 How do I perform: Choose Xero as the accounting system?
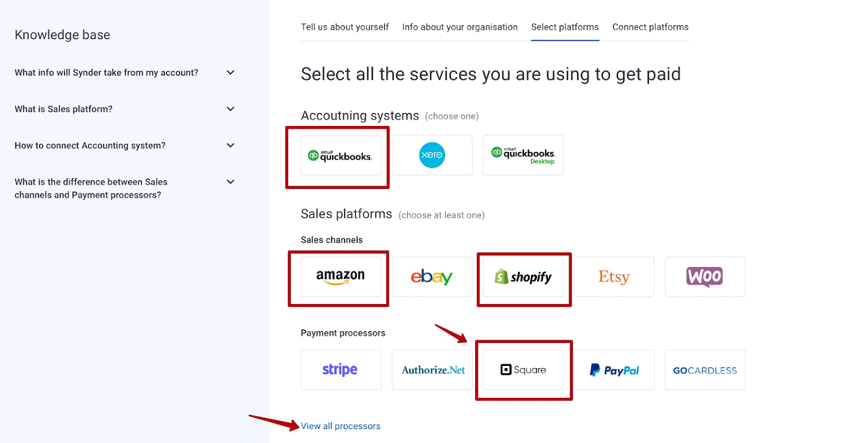click(x=431, y=155)
